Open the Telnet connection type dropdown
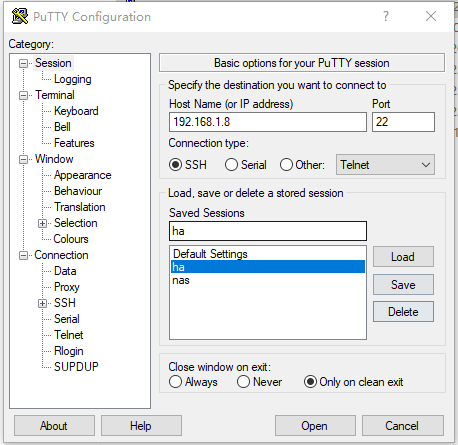 click(385, 164)
